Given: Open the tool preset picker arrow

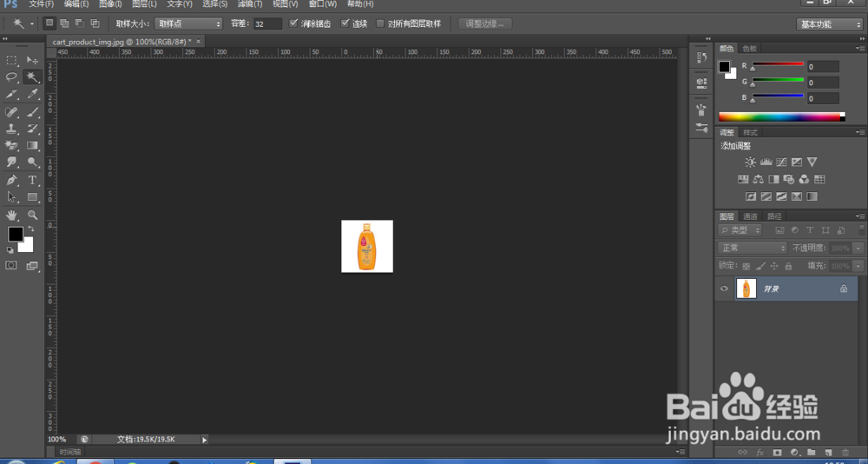Looking at the screenshot, I should click(x=32, y=23).
